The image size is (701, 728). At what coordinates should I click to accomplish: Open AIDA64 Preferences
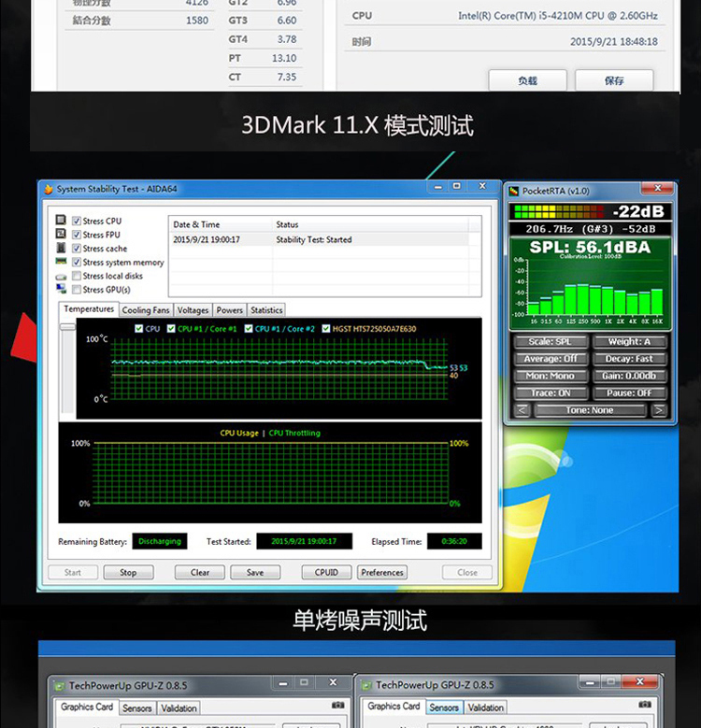tap(382, 573)
